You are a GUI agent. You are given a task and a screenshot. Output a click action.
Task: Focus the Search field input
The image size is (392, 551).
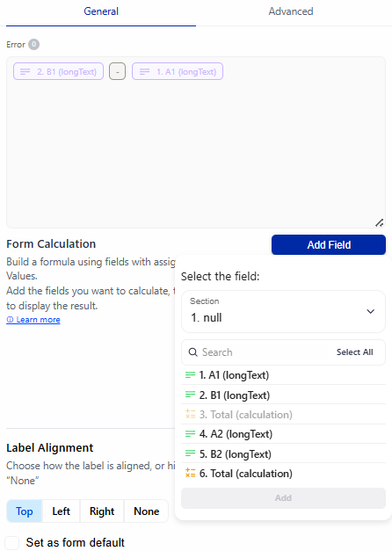260,352
